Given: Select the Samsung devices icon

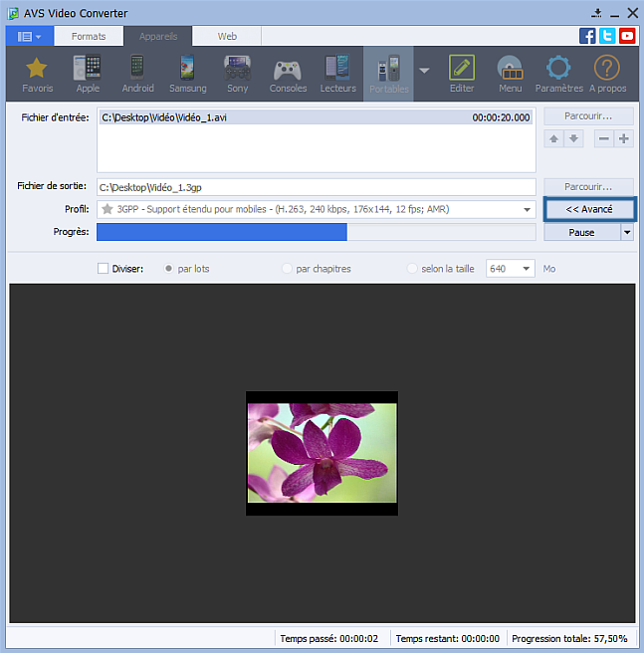Looking at the screenshot, I should pos(188,74).
